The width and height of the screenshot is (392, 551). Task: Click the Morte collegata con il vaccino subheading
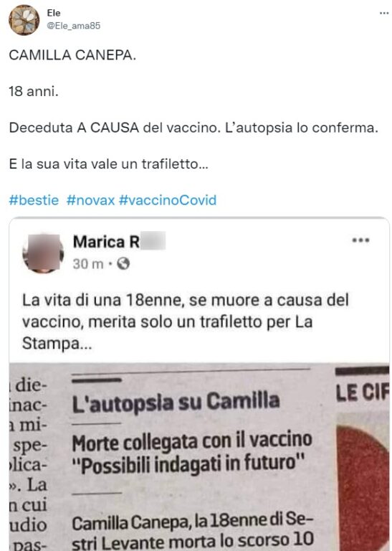[x=192, y=441]
